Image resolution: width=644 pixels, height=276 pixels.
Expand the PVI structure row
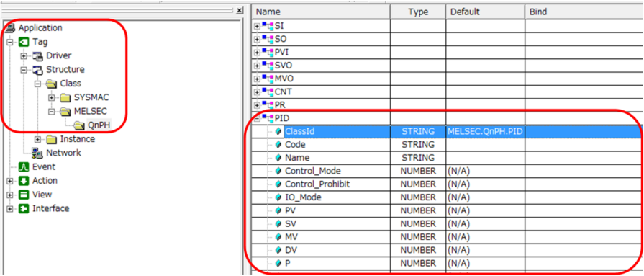click(x=257, y=53)
